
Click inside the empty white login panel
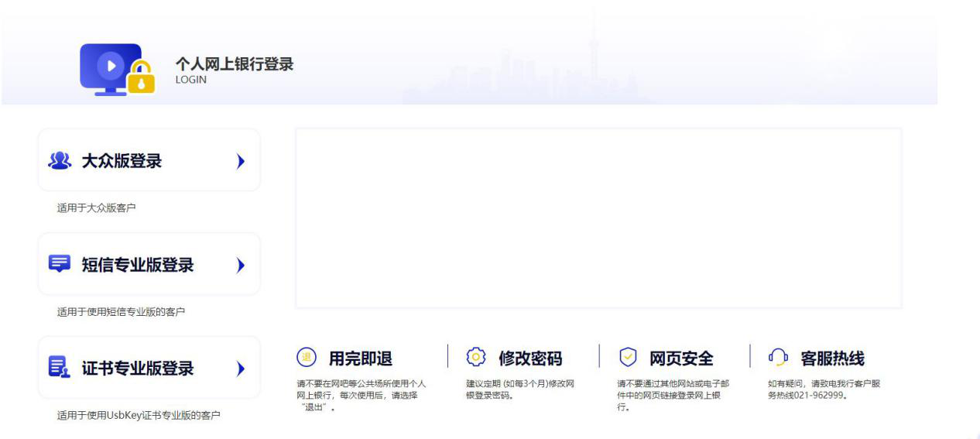click(x=598, y=218)
